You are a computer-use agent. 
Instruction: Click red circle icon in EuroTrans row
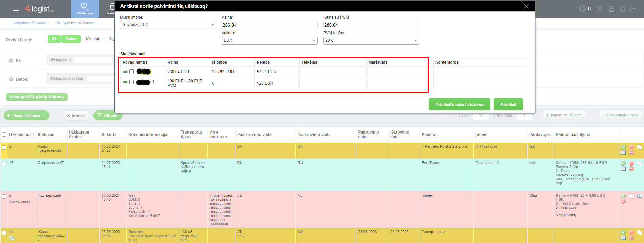click(631, 163)
